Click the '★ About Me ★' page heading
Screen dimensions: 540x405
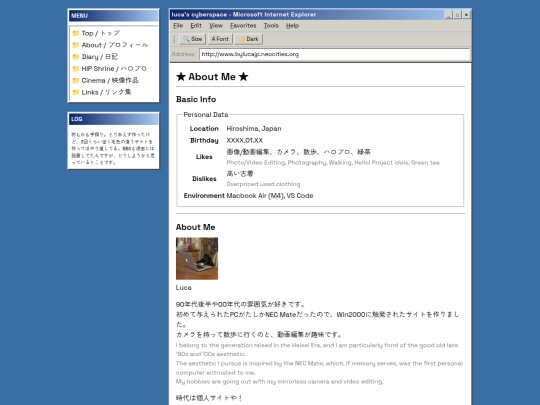click(212, 77)
